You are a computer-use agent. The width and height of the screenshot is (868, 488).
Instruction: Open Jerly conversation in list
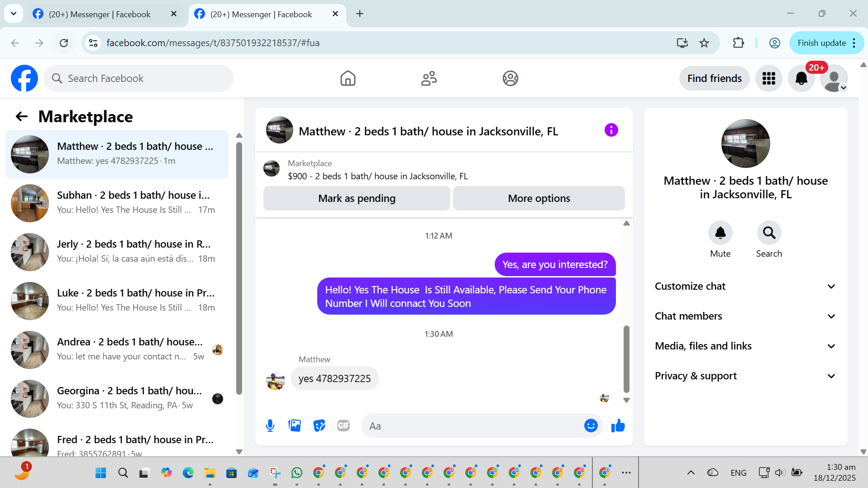pyautogui.click(x=117, y=252)
